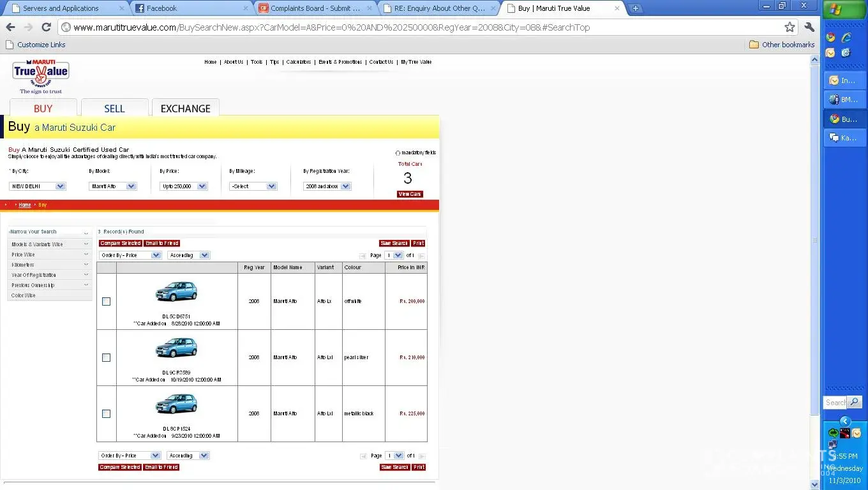Click next page arrow below the results table

point(422,456)
